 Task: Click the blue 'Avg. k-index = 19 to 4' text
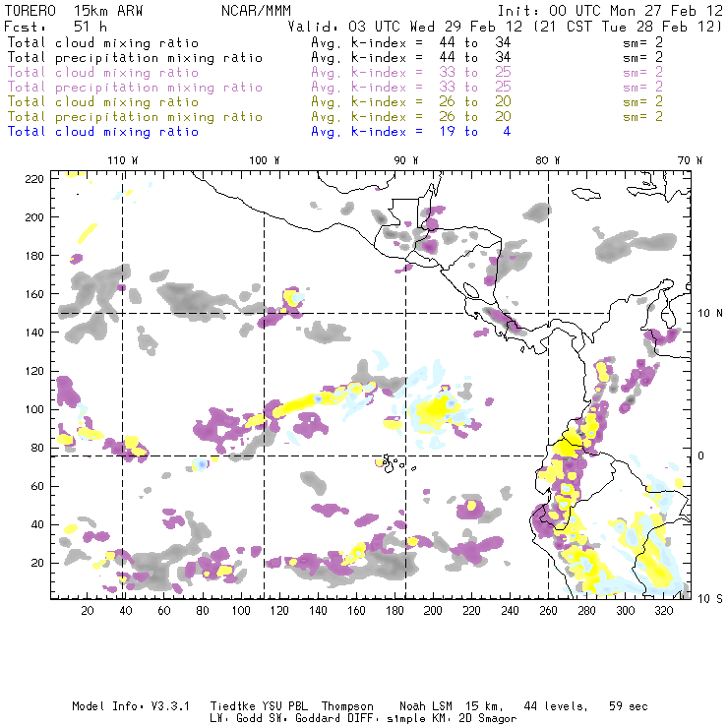(x=411, y=132)
